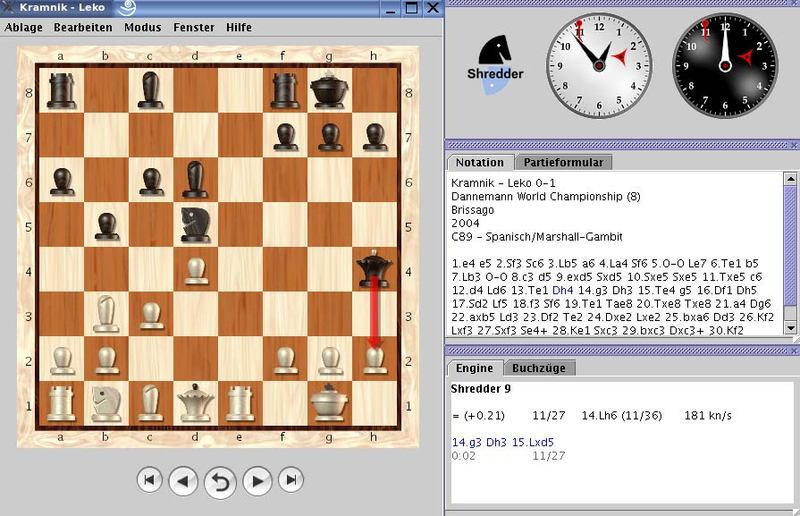
Task: Click the white analog chess clock
Action: pos(593,54)
